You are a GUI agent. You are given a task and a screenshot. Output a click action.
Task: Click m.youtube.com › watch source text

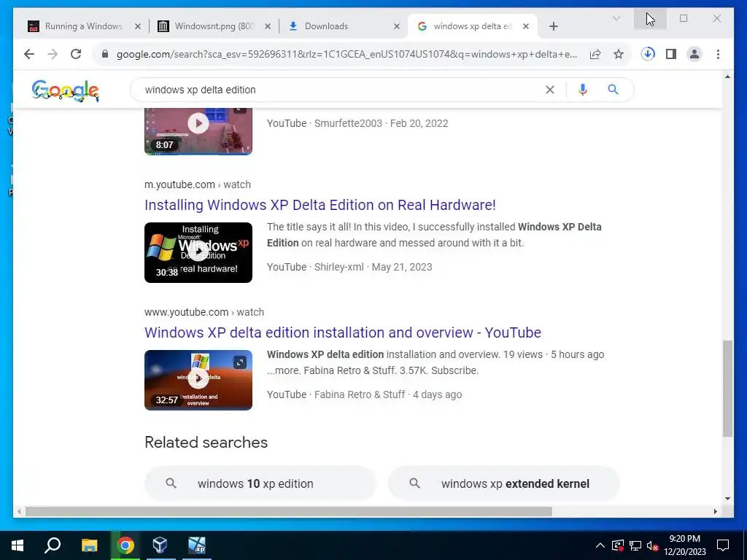tap(197, 184)
